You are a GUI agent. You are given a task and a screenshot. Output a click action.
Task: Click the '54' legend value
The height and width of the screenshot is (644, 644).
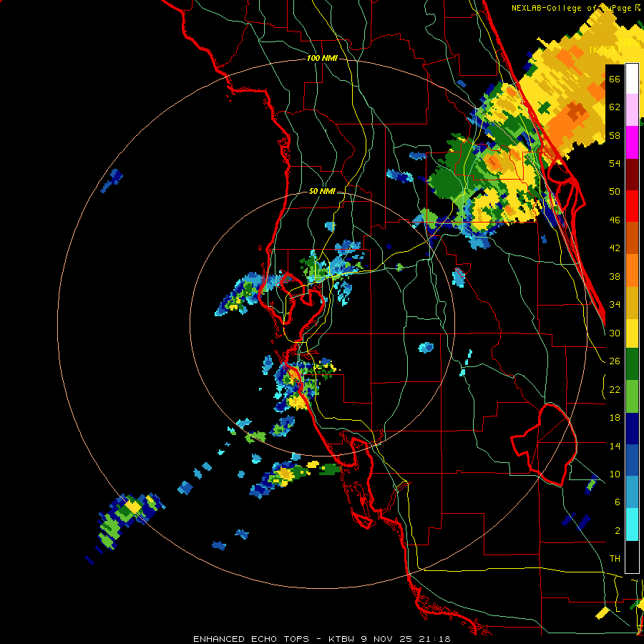(x=615, y=163)
